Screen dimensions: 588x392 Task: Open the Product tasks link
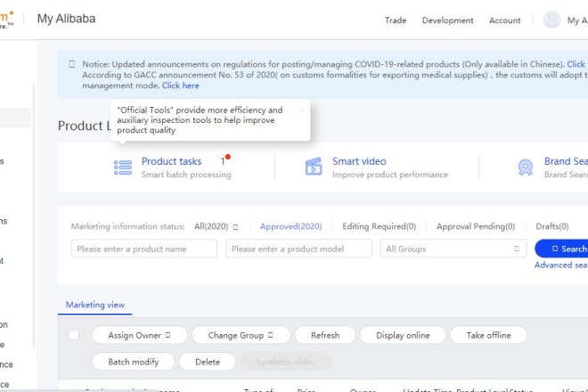tap(171, 161)
